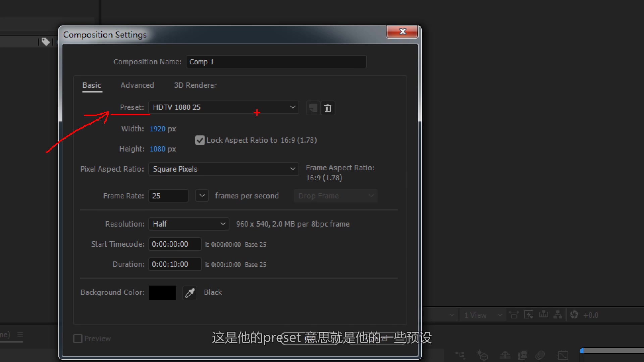This screenshot has height=362, width=644.
Task: Toggle the Draft 3D icon in timeline
Action: pos(482,355)
